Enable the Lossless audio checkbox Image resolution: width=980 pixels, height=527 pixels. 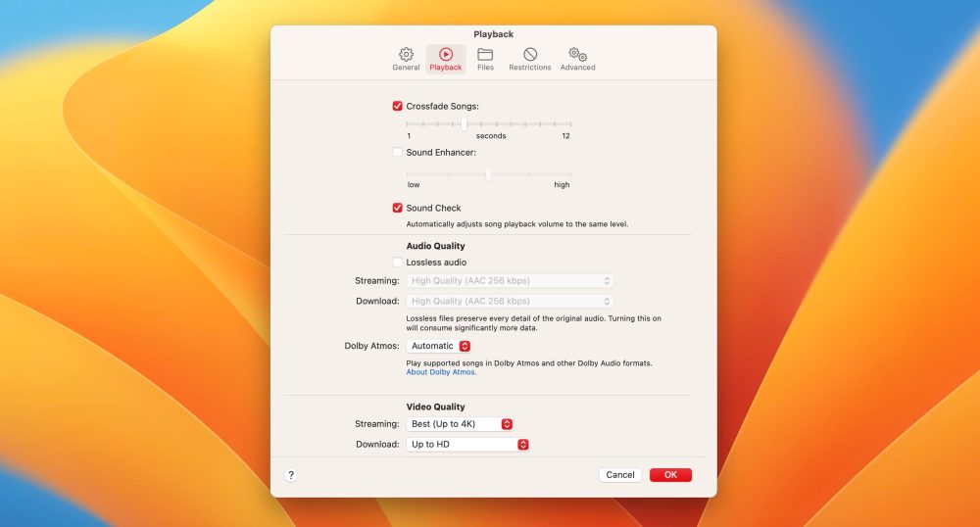click(x=398, y=263)
